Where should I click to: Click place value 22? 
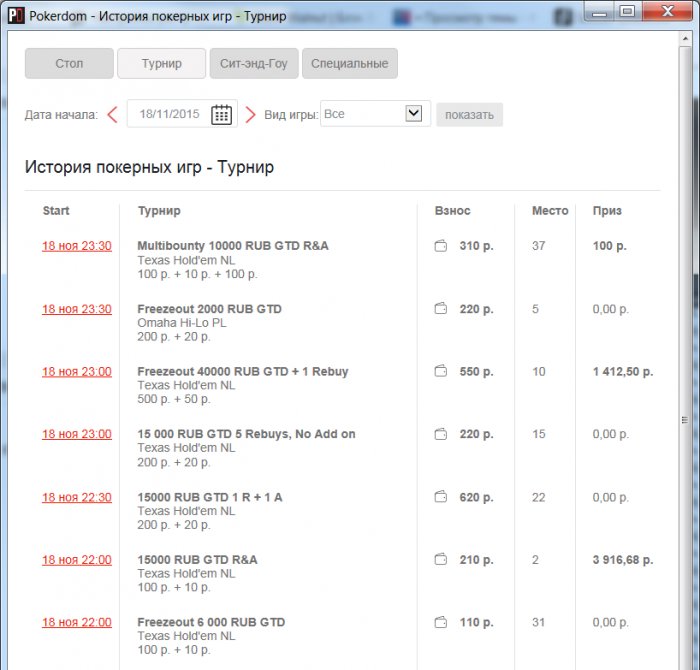pos(538,497)
